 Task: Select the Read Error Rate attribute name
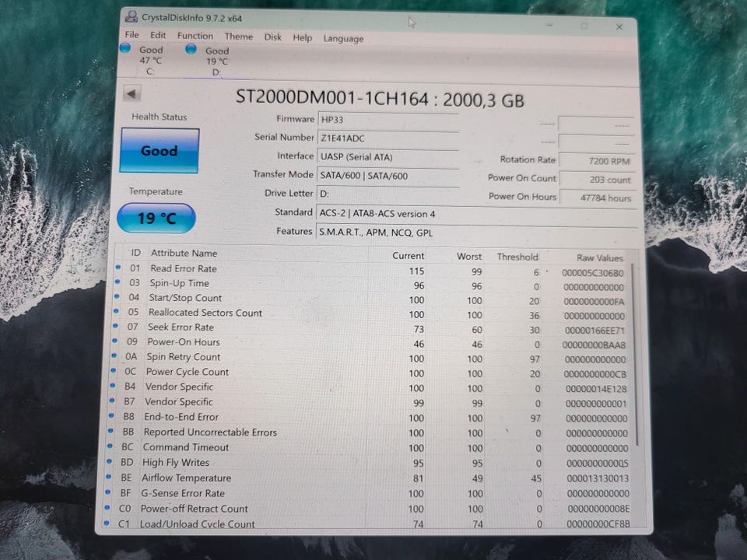point(184,268)
